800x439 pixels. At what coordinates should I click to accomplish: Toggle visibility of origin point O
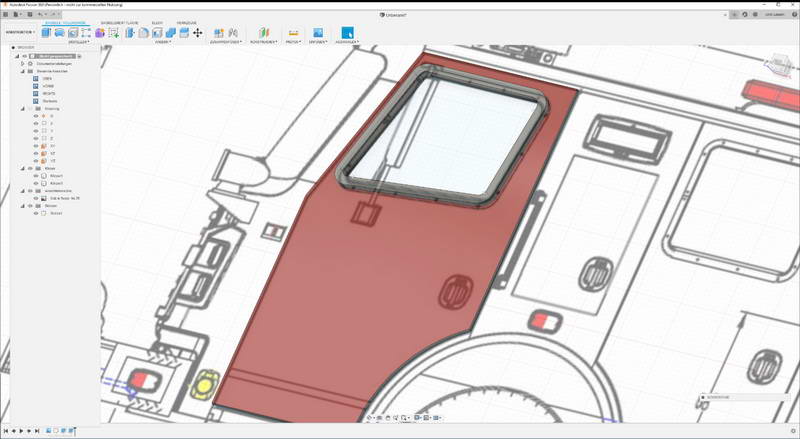point(36,116)
